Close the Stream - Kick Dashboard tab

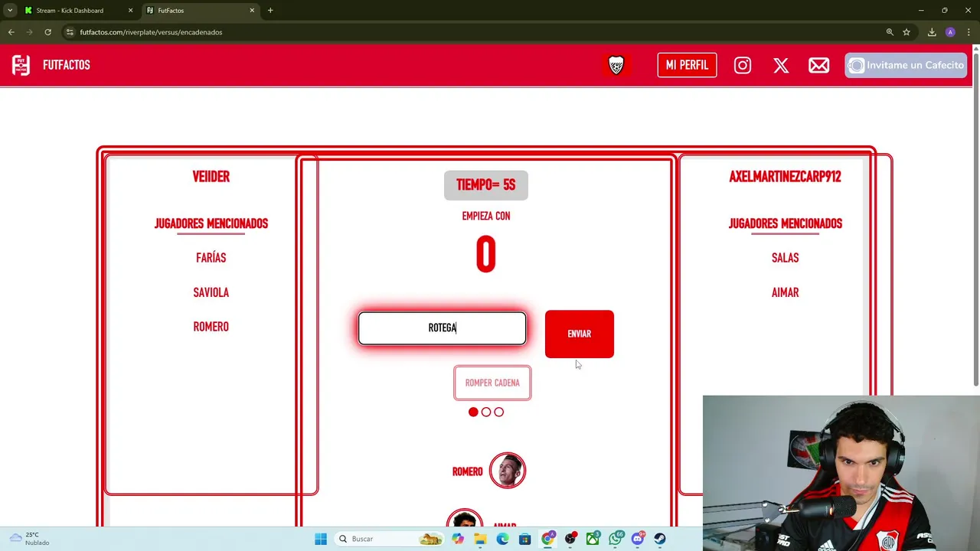(130, 11)
